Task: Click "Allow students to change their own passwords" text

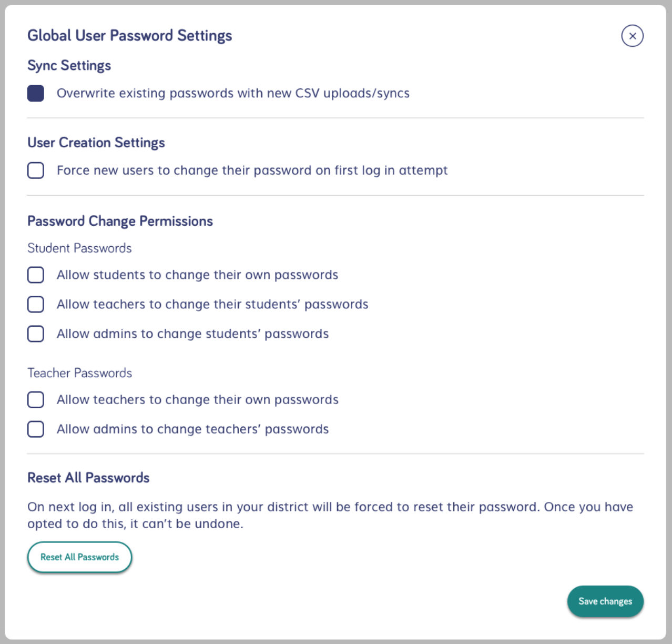Action: tap(197, 275)
